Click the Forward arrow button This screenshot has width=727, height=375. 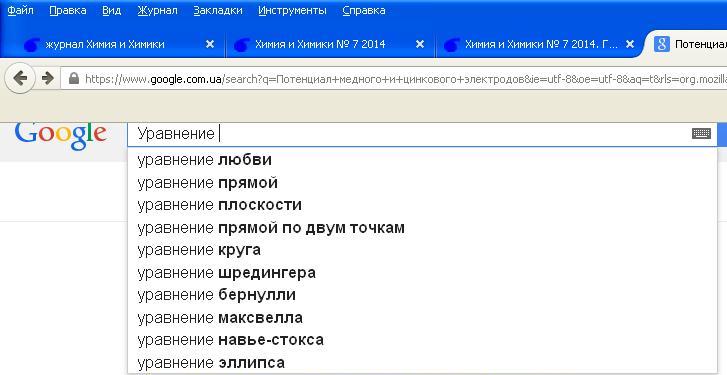coord(47,78)
